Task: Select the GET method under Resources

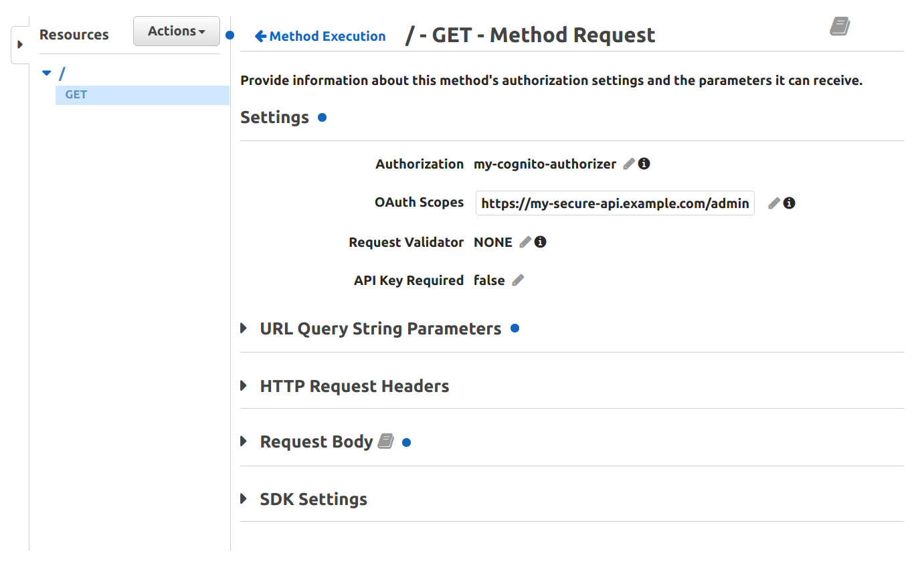Action: coord(75,94)
